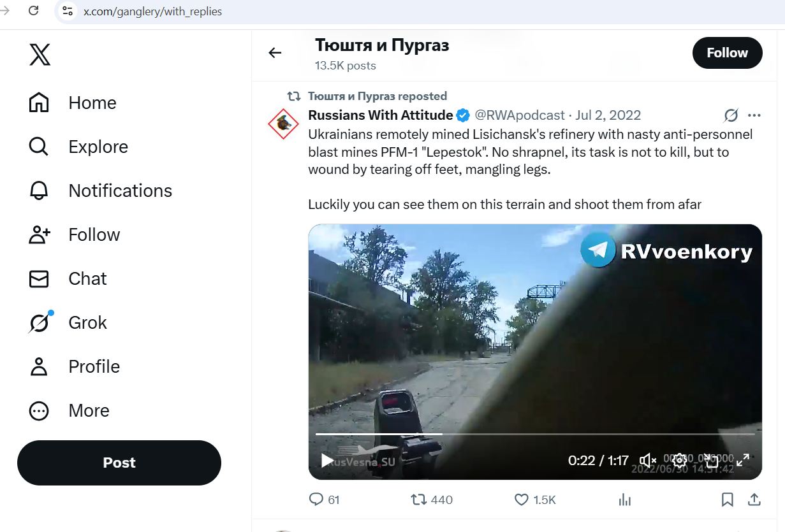View site information in the address bar
785x532 pixels.
[x=68, y=11]
